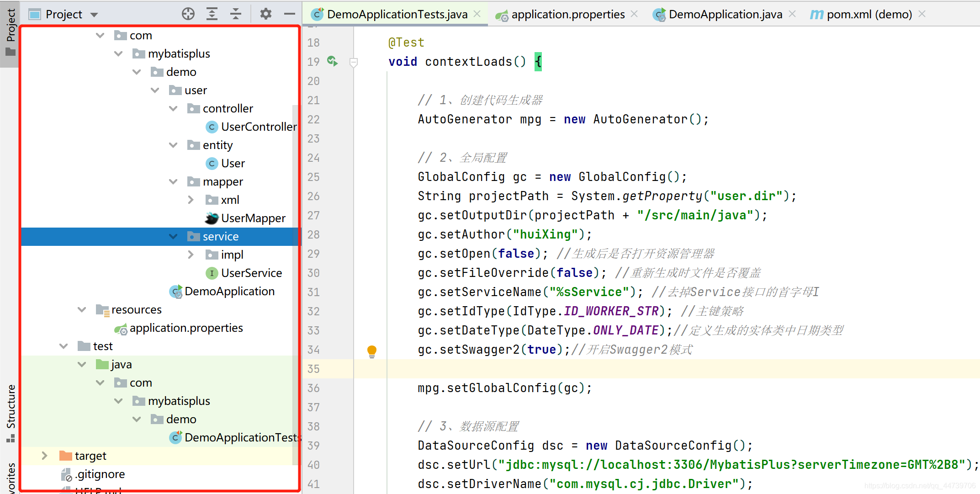Click the empty highlighted line 35 in editor

[x=667, y=369]
